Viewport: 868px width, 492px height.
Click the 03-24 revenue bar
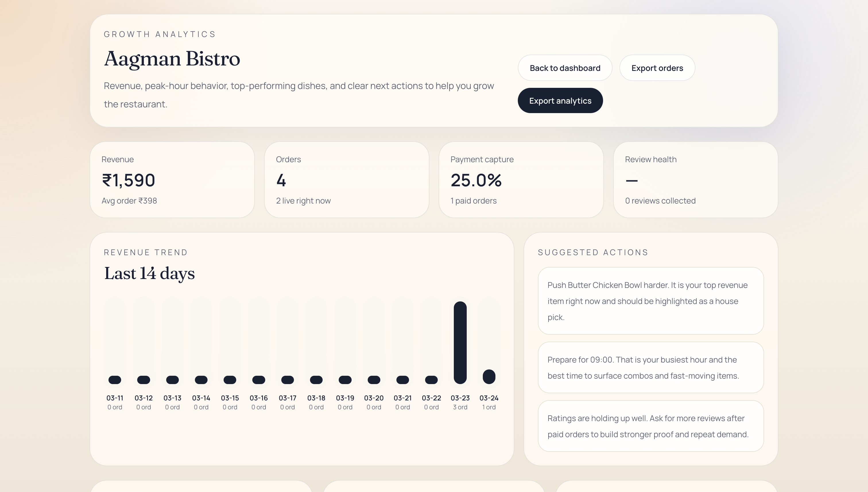tap(489, 376)
